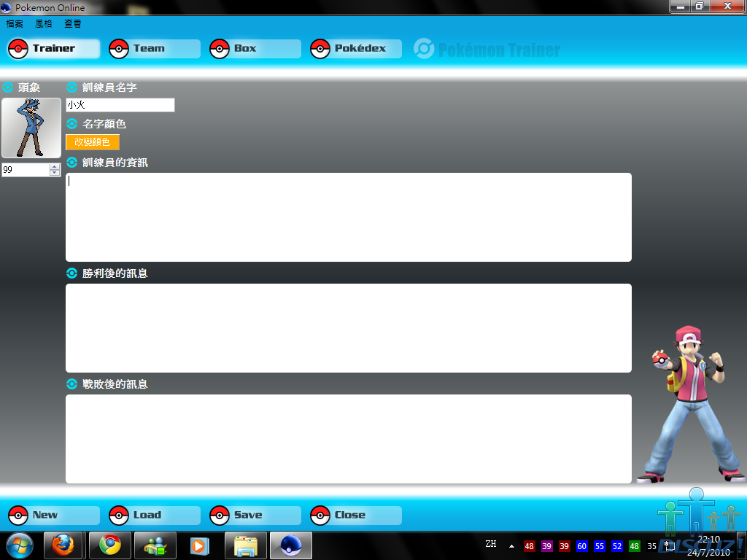Click the purple 39 tray indicator
The image size is (747, 560).
tap(546, 546)
